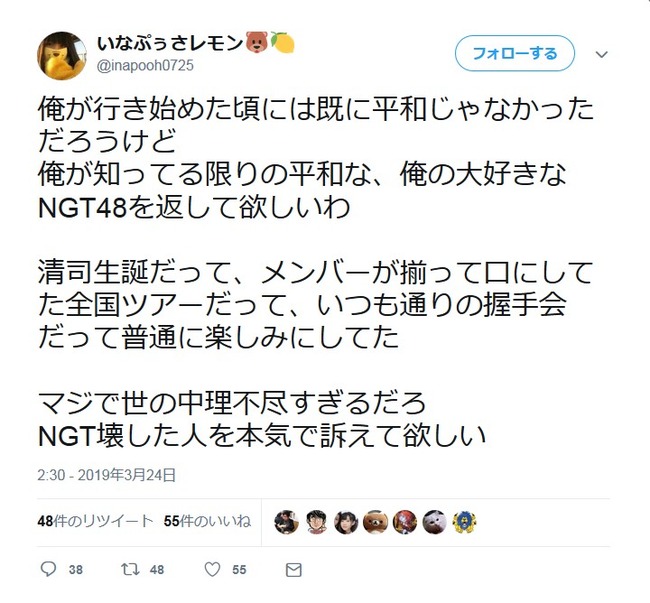The width and height of the screenshot is (650, 603).
Task: Open the author's profile picture
Action: [62, 56]
